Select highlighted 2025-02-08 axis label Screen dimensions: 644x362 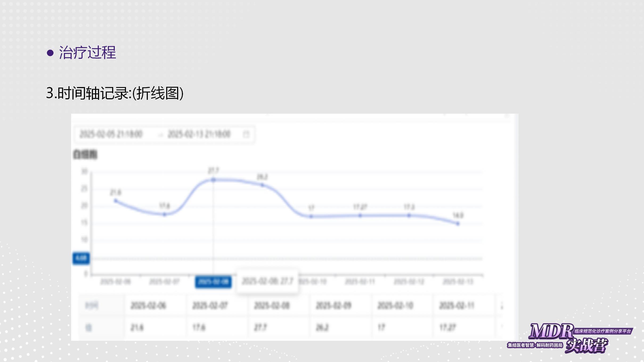[x=213, y=282]
